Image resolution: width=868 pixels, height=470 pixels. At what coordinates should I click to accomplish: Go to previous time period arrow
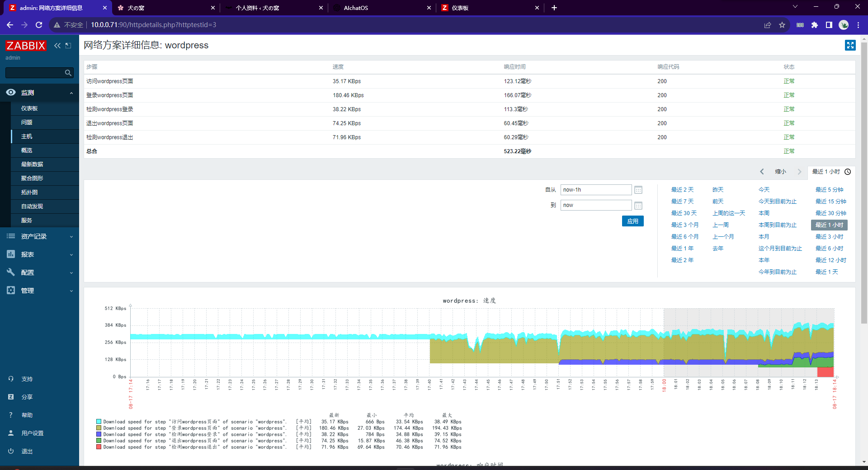coord(762,172)
